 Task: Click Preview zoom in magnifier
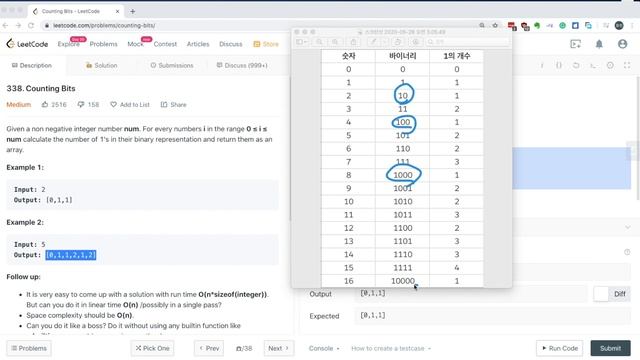[335, 42]
